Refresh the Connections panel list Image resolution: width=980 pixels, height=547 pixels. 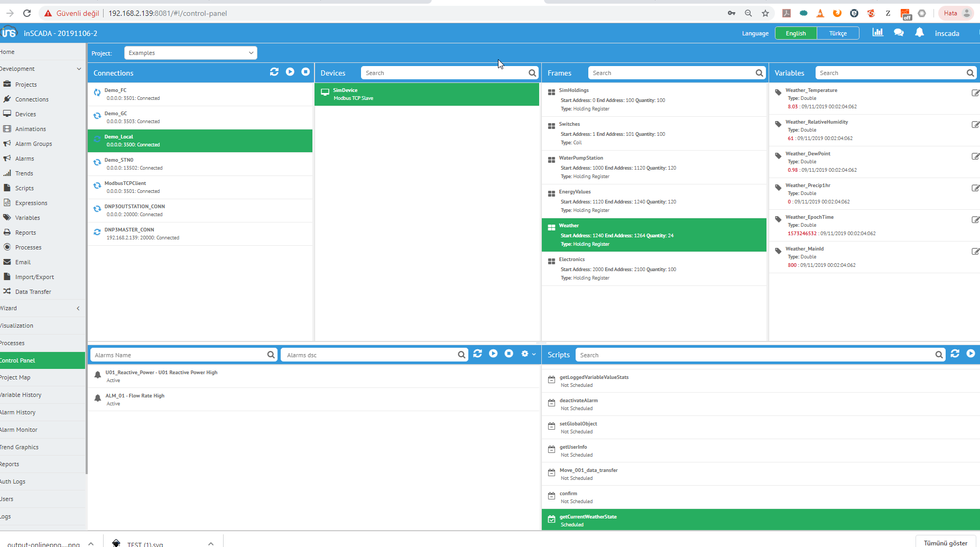coord(274,72)
